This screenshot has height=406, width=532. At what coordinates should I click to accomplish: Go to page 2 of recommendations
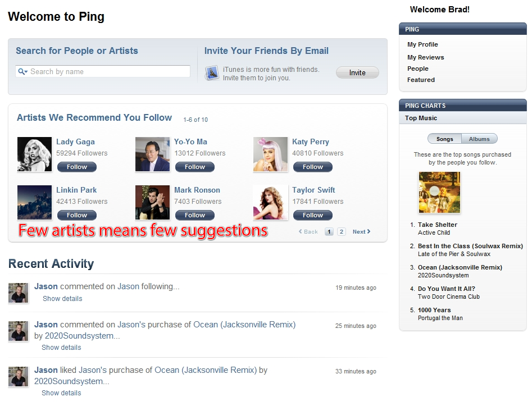tap(342, 232)
